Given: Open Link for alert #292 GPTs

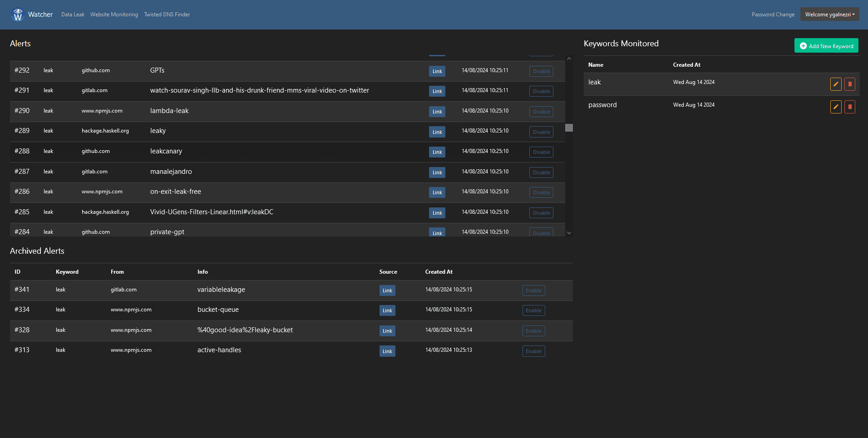Looking at the screenshot, I should point(437,71).
